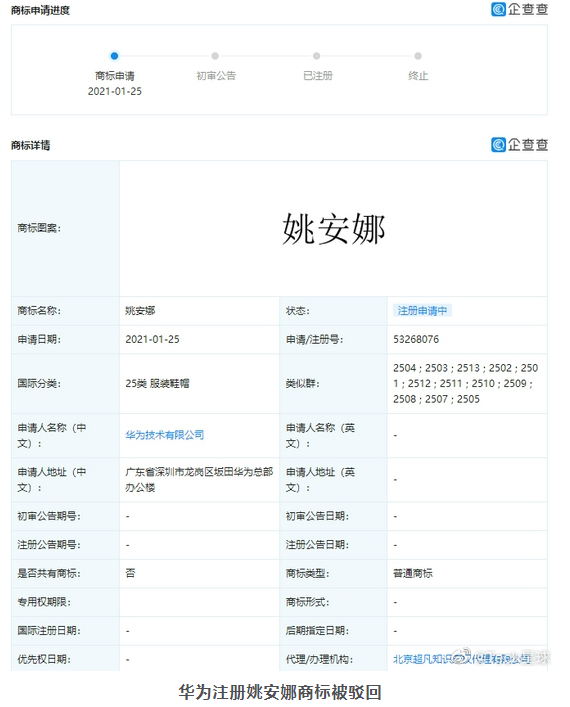Select the 25类 服装鞋帽 classification value
The image size is (570, 707).
point(157,384)
